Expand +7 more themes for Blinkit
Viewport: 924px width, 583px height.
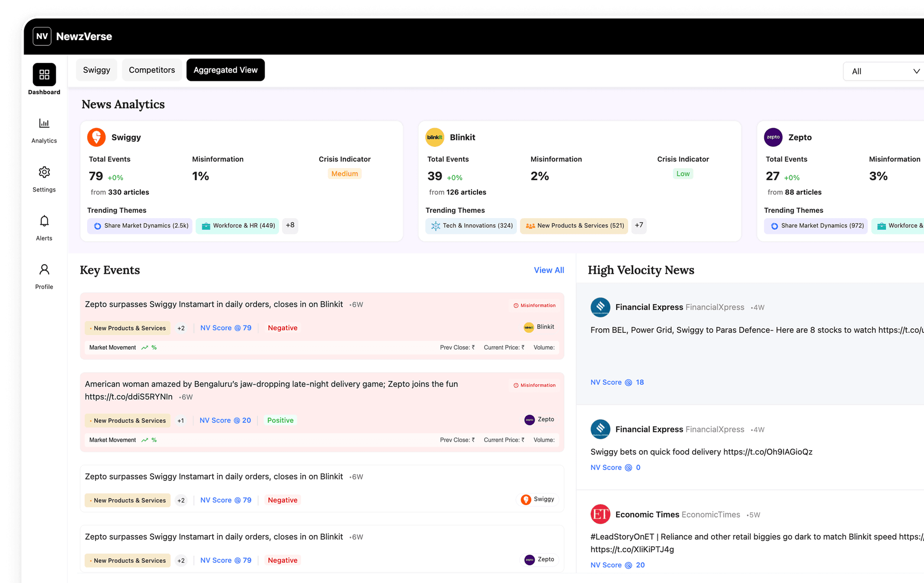(639, 225)
